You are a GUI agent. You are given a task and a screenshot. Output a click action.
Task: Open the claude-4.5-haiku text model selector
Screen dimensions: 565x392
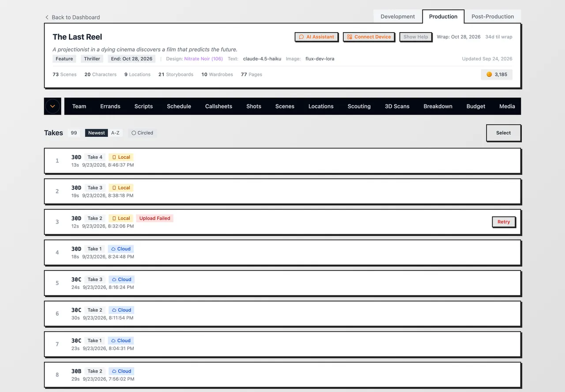click(x=261, y=59)
